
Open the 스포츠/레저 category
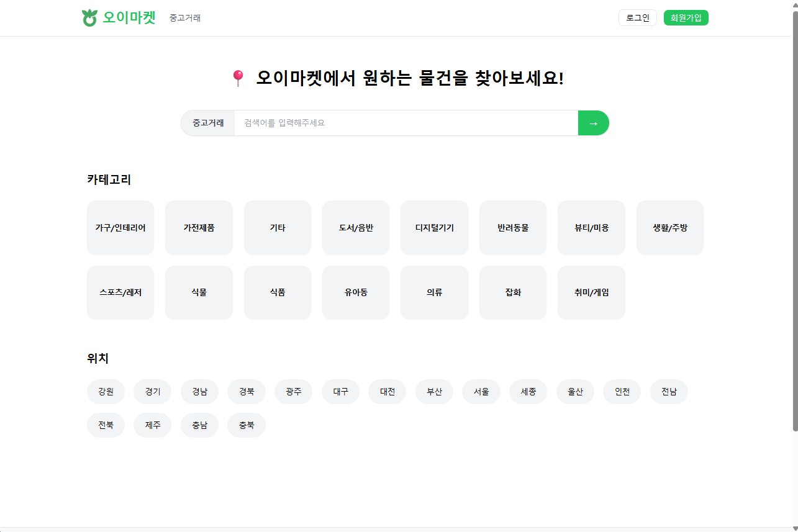[x=120, y=292]
